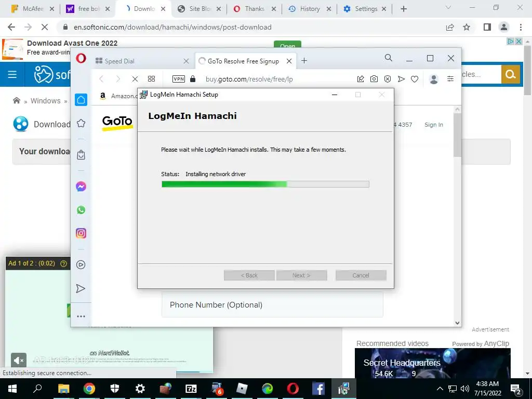The image size is (532, 399).
Task: Switch to Yahoo free tab in Chrome
Action: tap(88, 9)
